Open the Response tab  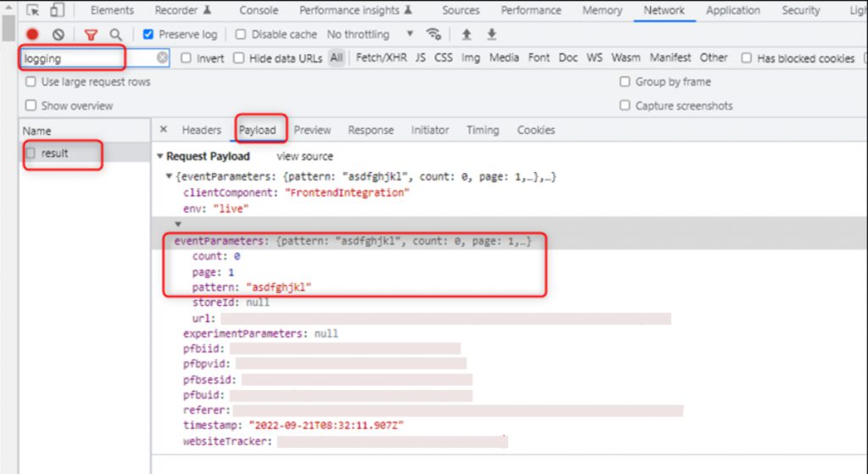click(371, 130)
